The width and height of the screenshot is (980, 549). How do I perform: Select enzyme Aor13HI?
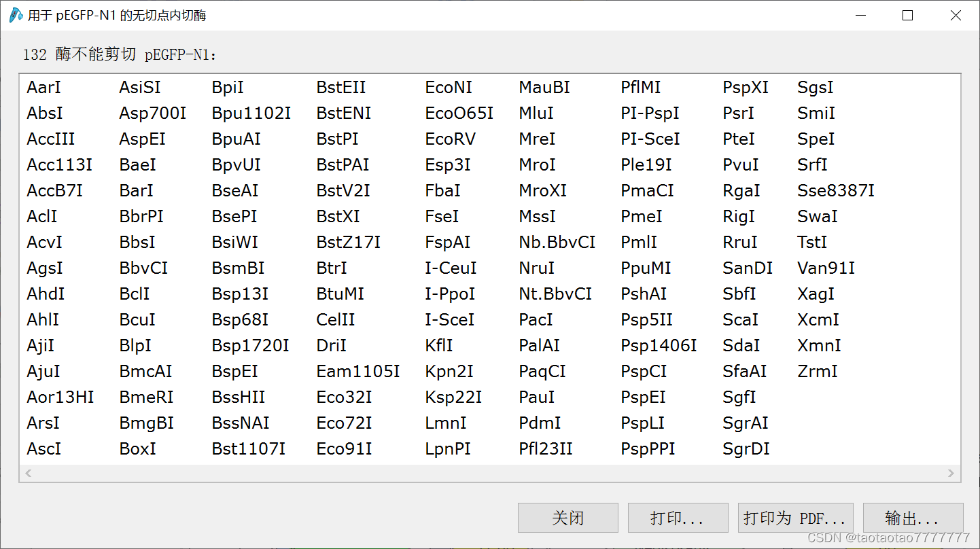point(60,397)
